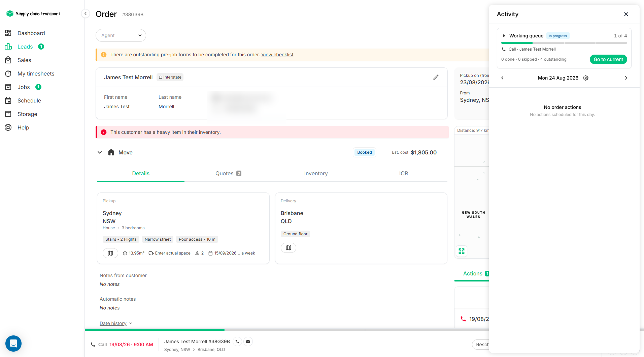Screen dimensions: 644x357
Task: Open the Help lifebuoy icon
Action: pyautogui.click(x=8, y=127)
